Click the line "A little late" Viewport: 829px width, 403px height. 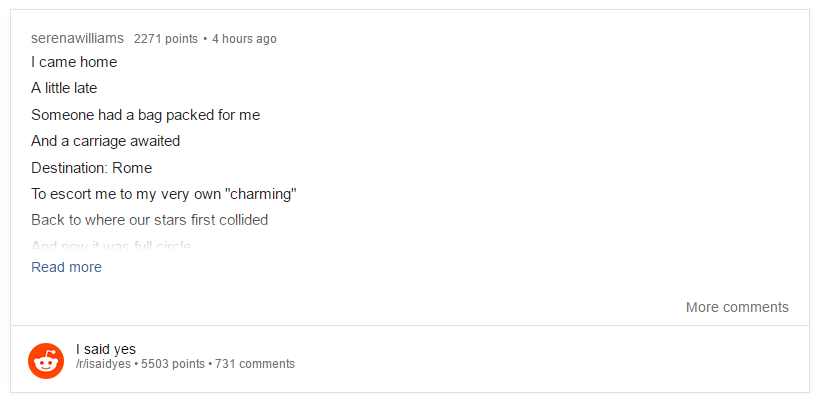64,88
